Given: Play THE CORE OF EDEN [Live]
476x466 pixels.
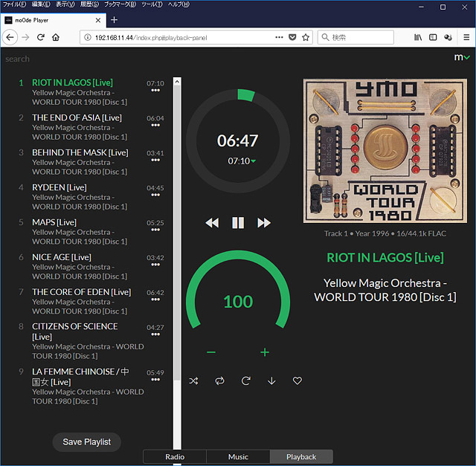Looking at the screenshot, I should click(x=82, y=292).
